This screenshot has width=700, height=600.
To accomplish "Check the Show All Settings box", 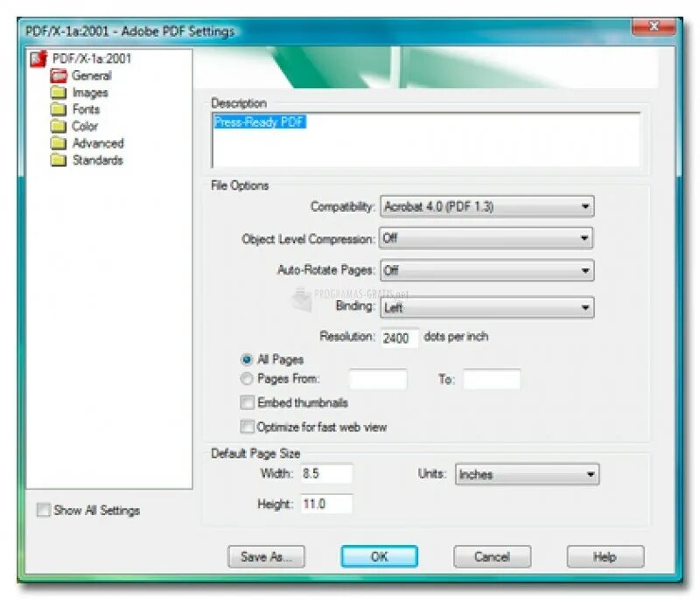I will (x=43, y=510).
